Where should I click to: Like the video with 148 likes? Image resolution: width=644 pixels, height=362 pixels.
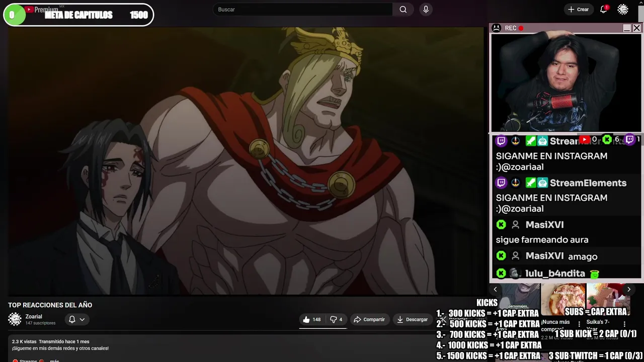pos(311,319)
